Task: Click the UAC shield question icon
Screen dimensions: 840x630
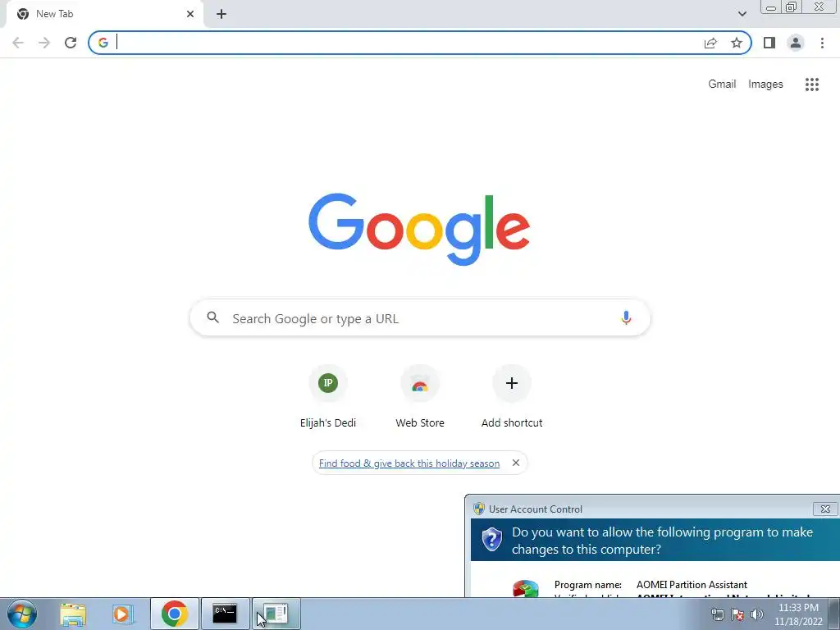Action: pyautogui.click(x=492, y=540)
